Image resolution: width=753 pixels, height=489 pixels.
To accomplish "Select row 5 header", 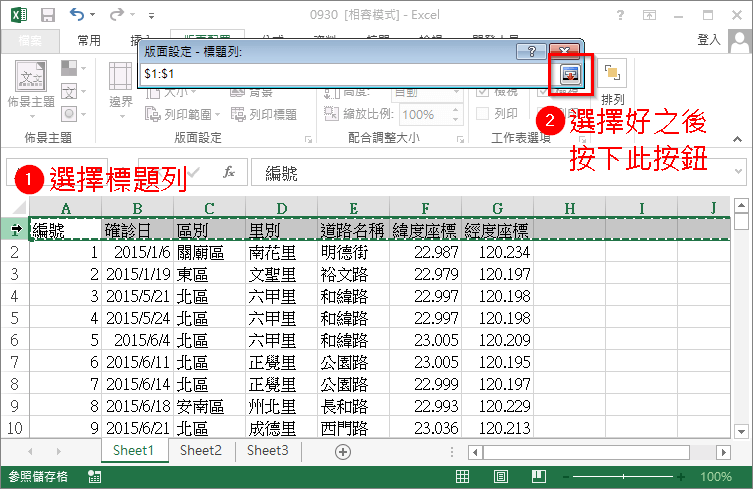I will tap(14, 318).
